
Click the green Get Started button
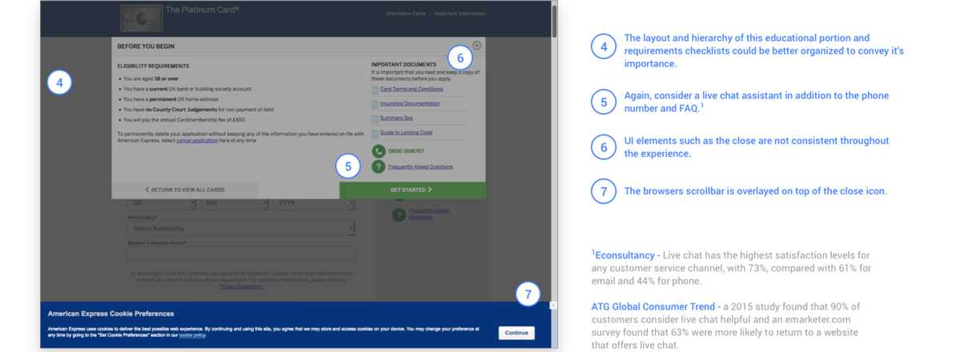coord(412,190)
